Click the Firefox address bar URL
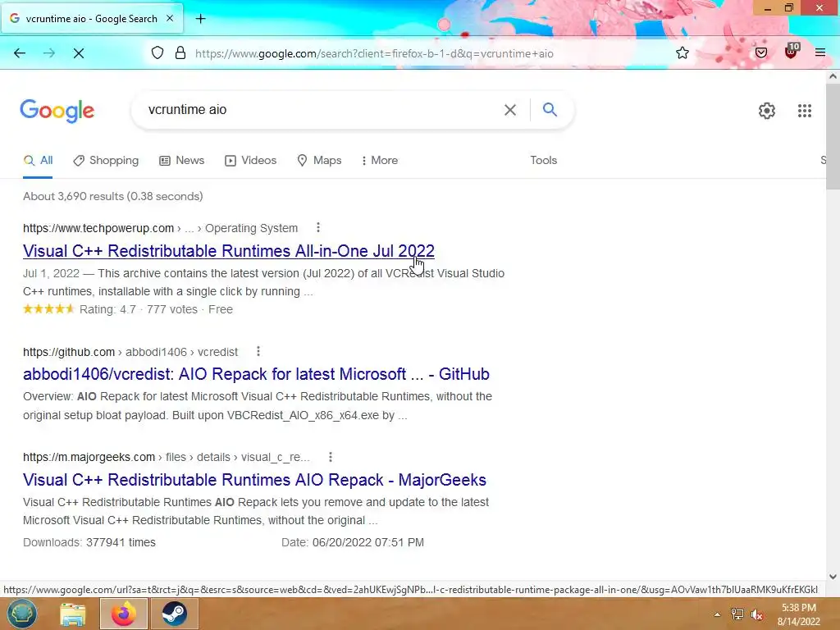Viewport: 840px width, 630px height. tap(374, 53)
